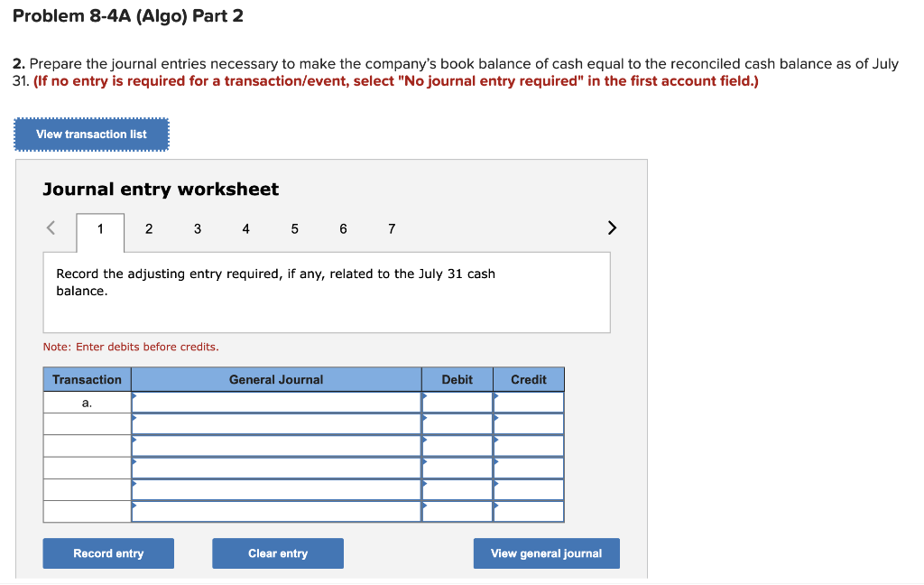Screen dimensions: 924x585
Task: Click the Credit field in the first row
Action: click(x=528, y=401)
